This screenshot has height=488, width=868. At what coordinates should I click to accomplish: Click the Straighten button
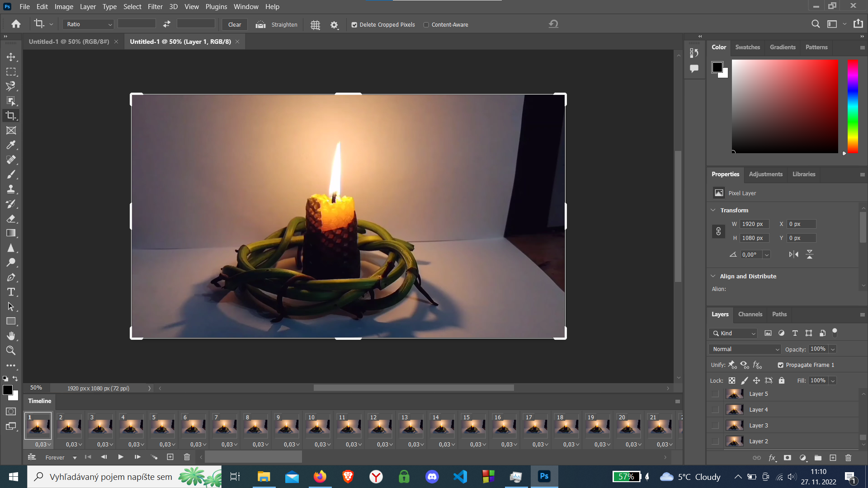276,25
